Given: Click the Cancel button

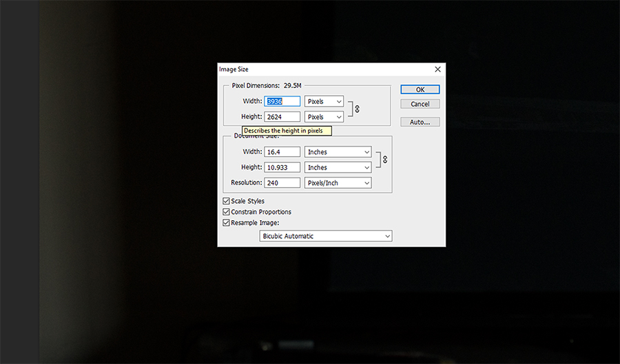Looking at the screenshot, I should [420, 104].
